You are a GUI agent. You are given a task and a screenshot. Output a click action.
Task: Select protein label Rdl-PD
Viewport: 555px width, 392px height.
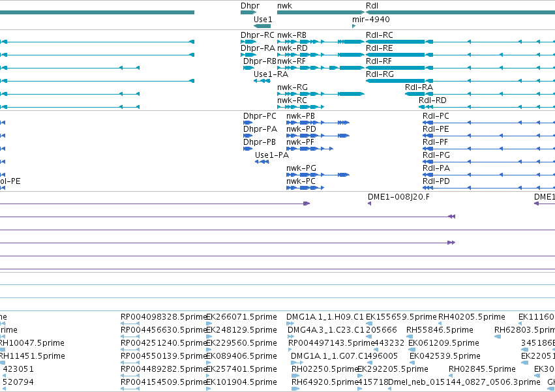pyautogui.click(x=436, y=182)
